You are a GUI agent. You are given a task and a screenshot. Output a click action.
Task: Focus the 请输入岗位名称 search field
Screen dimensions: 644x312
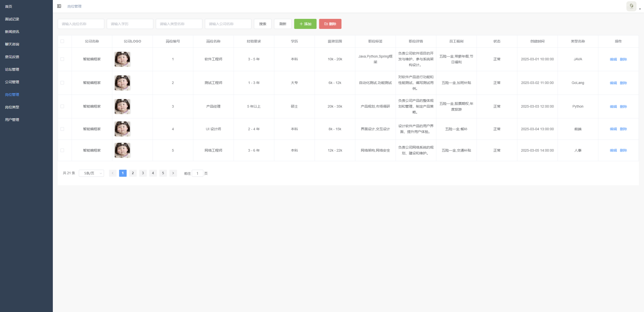point(81,24)
